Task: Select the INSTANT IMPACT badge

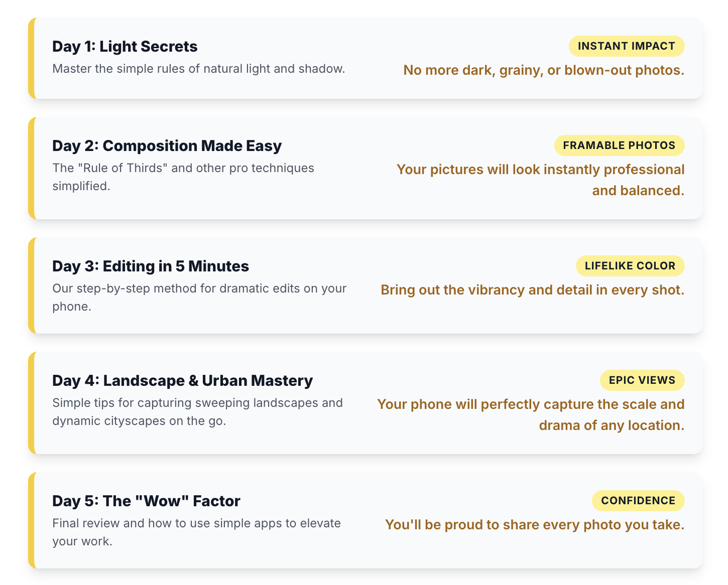Action: pos(626,46)
